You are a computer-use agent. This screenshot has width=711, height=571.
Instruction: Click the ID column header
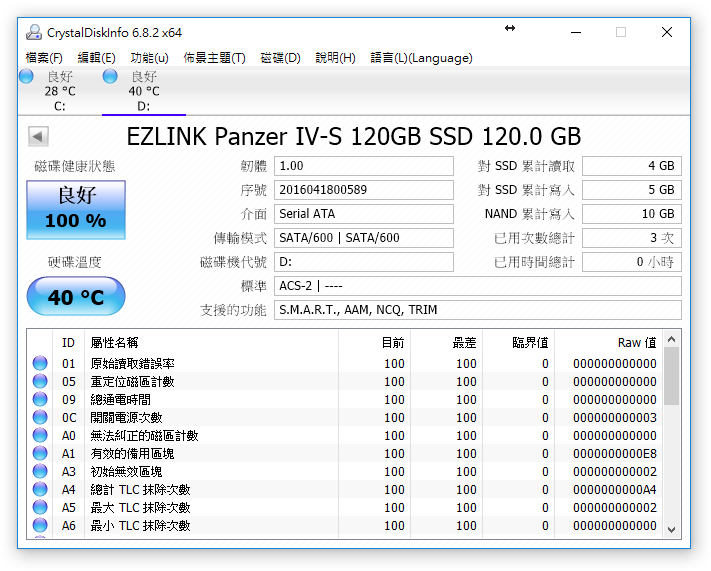coord(68,342)
